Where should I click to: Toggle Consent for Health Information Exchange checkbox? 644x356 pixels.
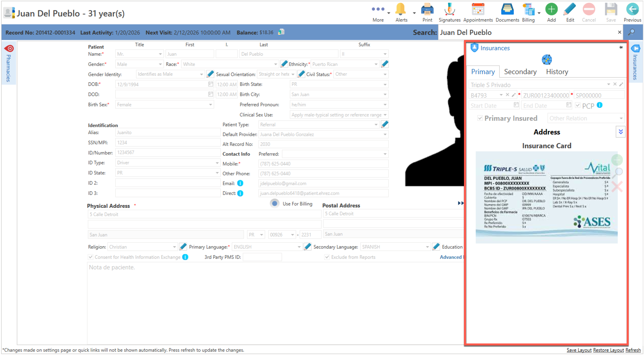point(90,257)
